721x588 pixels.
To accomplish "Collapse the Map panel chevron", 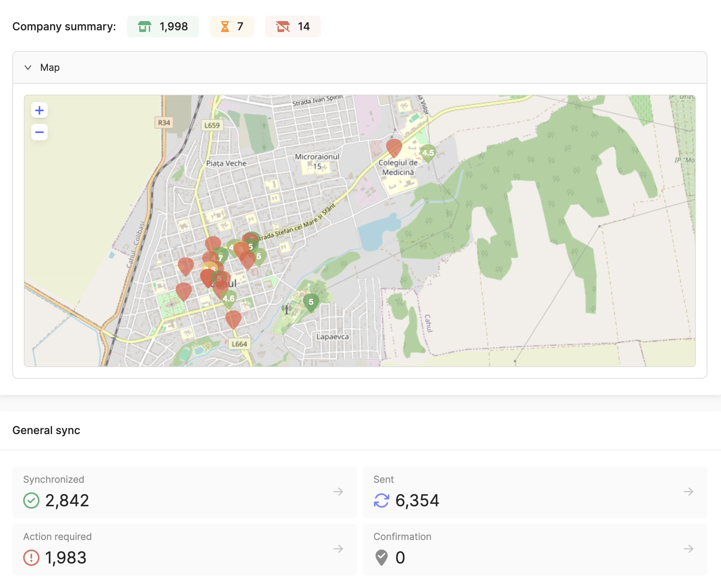I will 28,67.
